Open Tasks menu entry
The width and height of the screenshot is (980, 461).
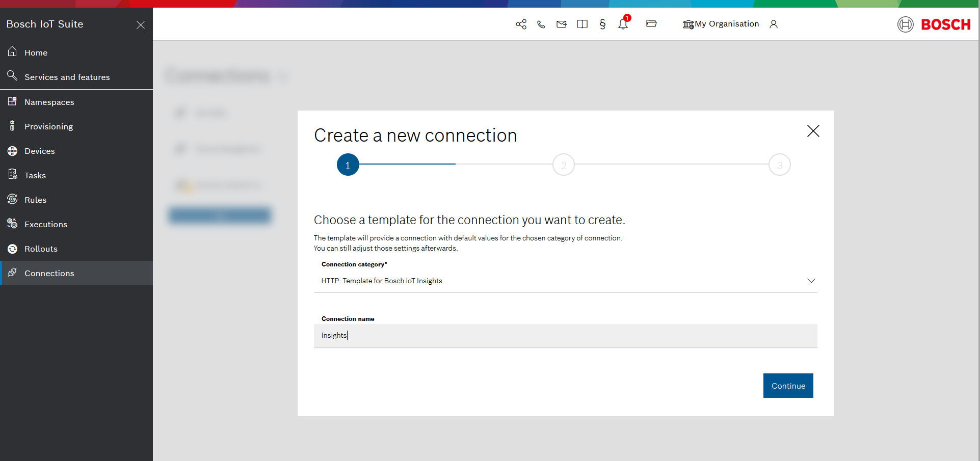click(76, 175)
